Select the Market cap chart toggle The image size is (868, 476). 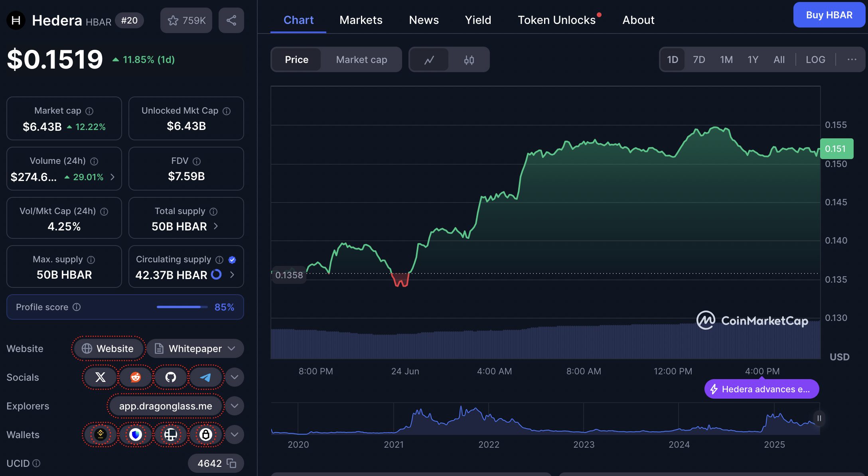click(x=361, y=60)
